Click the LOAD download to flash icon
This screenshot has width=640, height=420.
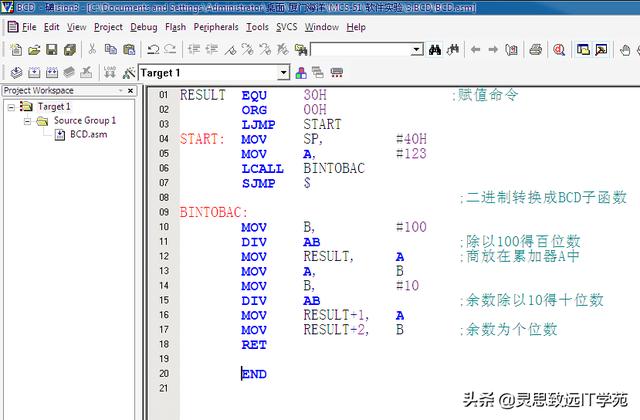[x=109, y=73]
